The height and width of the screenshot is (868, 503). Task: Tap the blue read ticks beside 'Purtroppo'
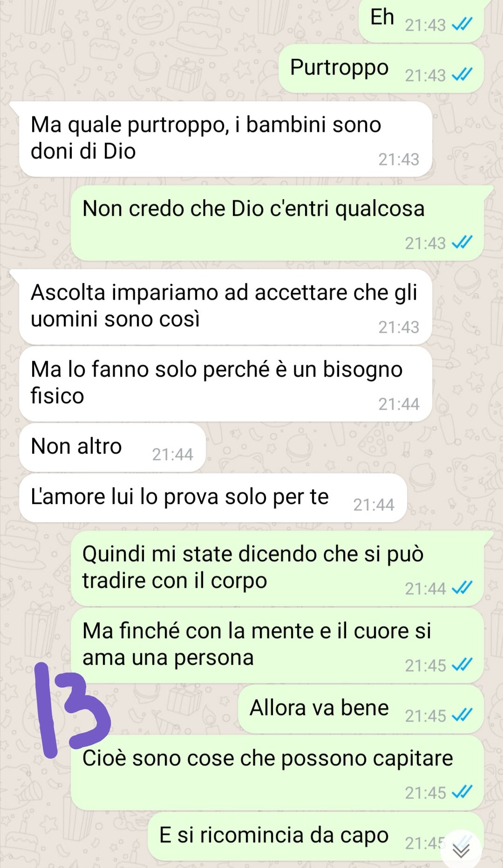tap(462, 75)
